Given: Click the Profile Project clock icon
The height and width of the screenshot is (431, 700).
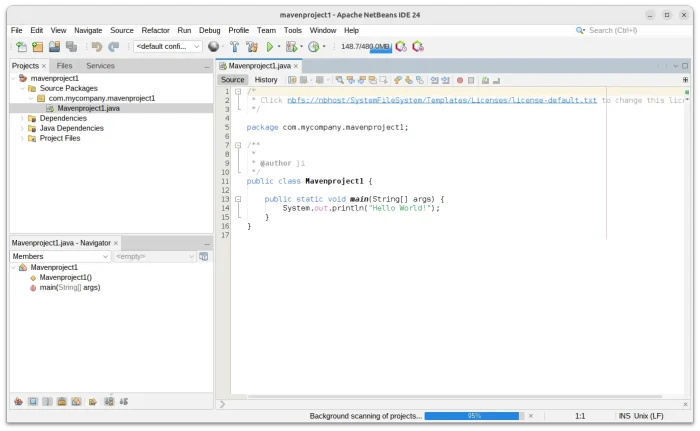Looking at the screenshot, I should pyautogui.click(x=314, y=46).
